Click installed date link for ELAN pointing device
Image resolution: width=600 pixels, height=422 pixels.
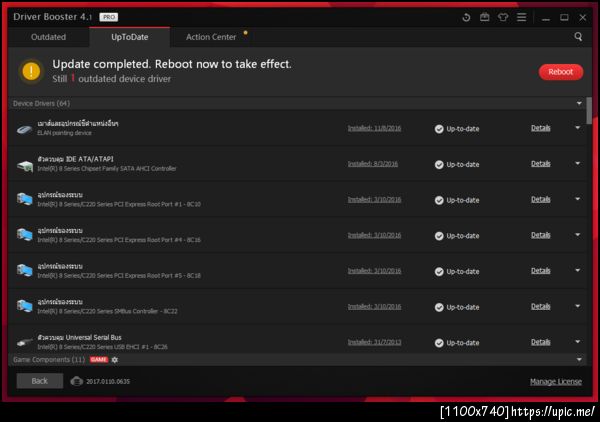(x=374, y=128)
